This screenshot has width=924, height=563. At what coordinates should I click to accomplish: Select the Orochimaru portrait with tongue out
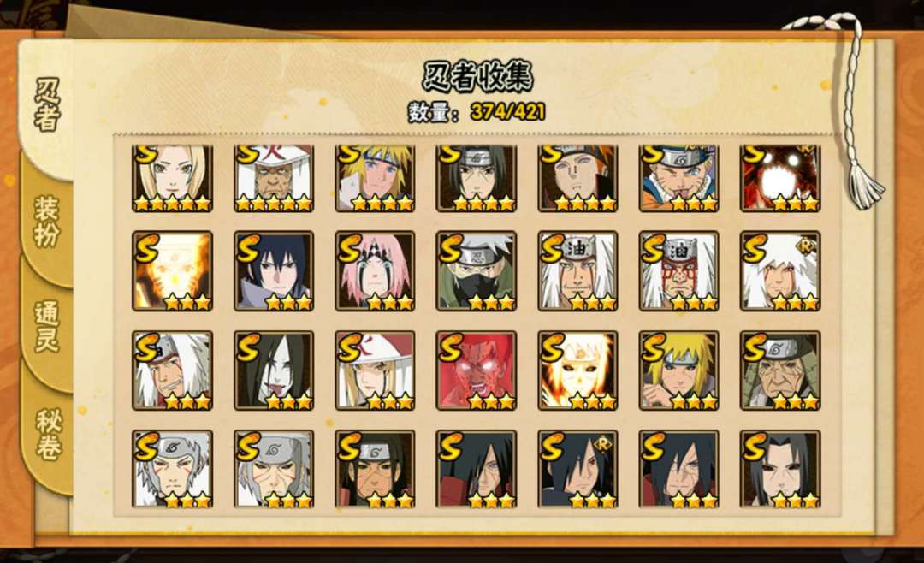pyautogui.click(x=274, y=370)
